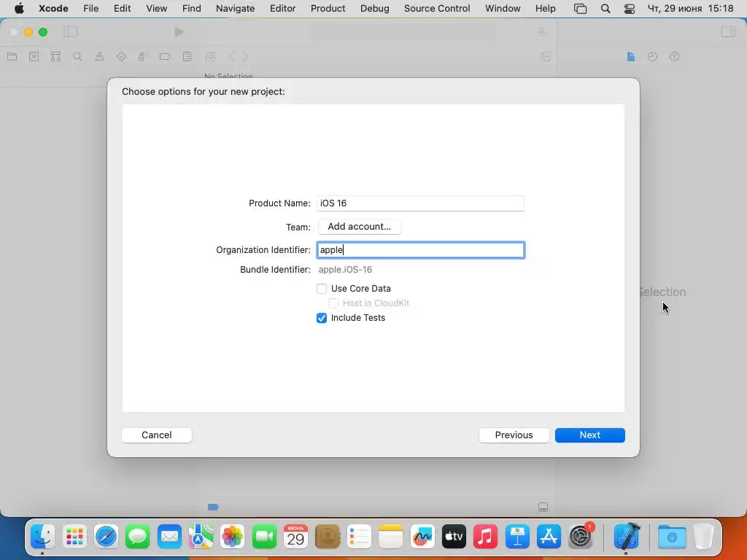Viewport: 747px width, 560px height.
Task: Open the Source Control menu
Action: point(437,9)
